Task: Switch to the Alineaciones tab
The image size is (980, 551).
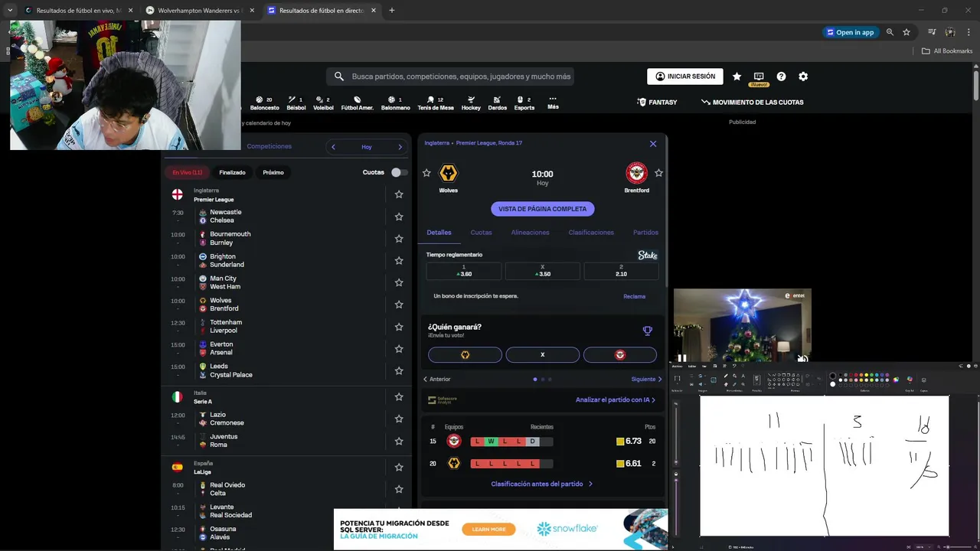Action: (x=530, y=233)
